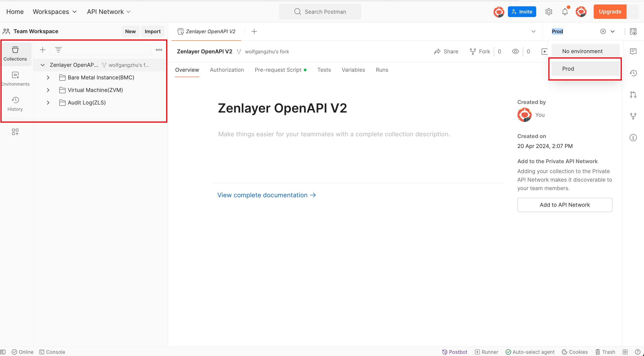The width and height of the screenshot is (644, 356).
Task: Open the Environments sidebar panel
Action: pos(15,79)
